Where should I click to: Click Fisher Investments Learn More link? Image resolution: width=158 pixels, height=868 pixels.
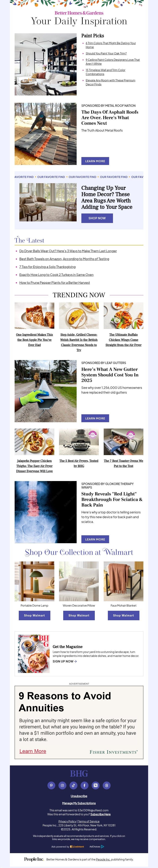click(x=33, y=751)
